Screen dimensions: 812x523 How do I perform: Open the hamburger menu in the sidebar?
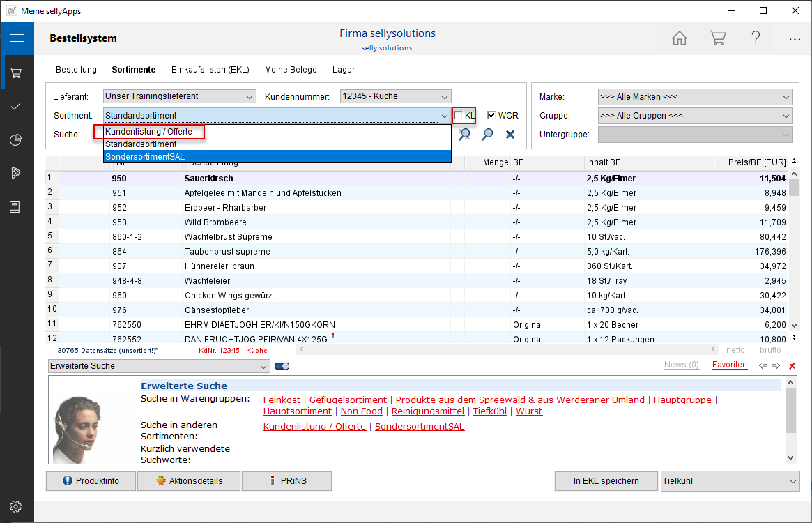[17, 38]
